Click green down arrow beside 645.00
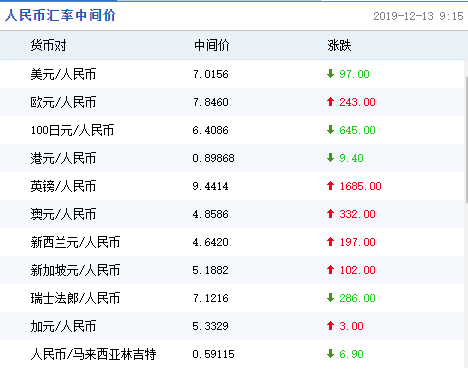The height and width of the screenshot is (385, 468). 330,130
